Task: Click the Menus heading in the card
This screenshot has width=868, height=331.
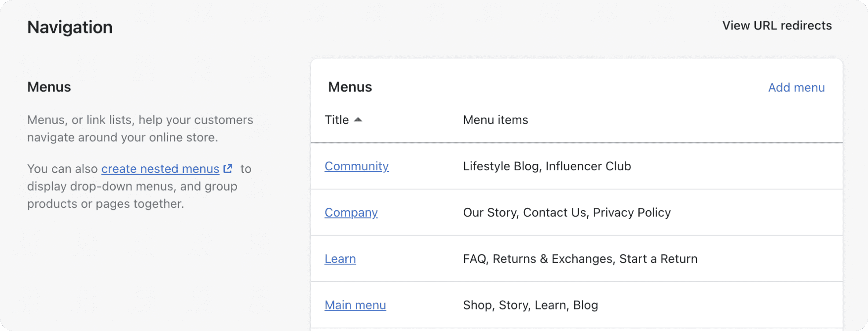Action: click(x=350, y=87)
